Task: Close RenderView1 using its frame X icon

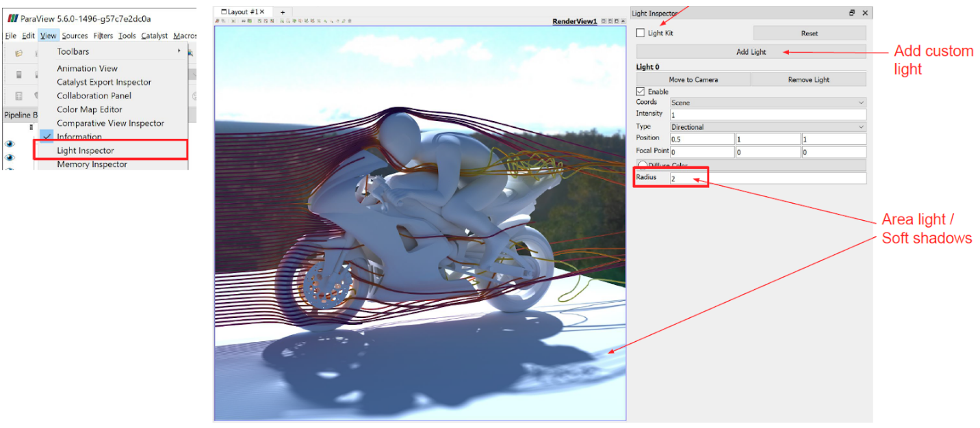Action: pyautogui.click(x=622, y=22)
